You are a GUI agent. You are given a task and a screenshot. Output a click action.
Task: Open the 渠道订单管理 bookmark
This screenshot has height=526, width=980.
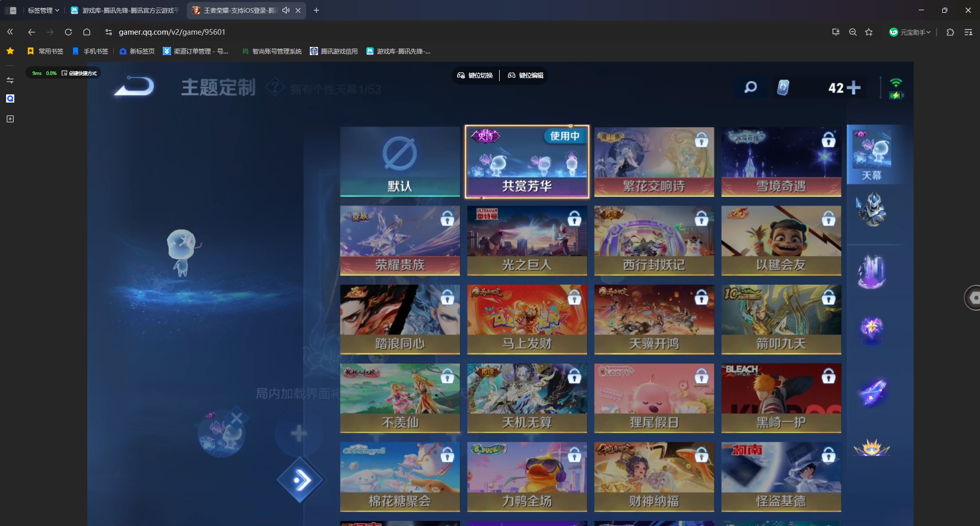[x=195, y=51]
